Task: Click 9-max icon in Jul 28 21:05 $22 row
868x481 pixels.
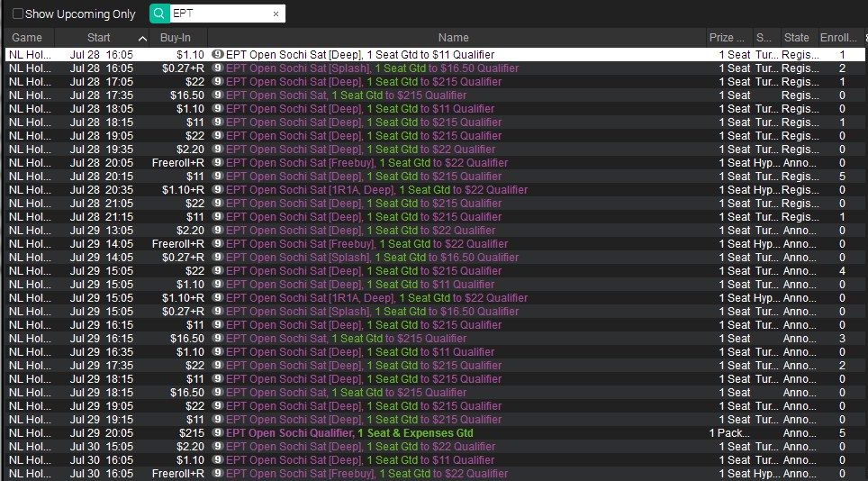Action: tap(218, 204)
